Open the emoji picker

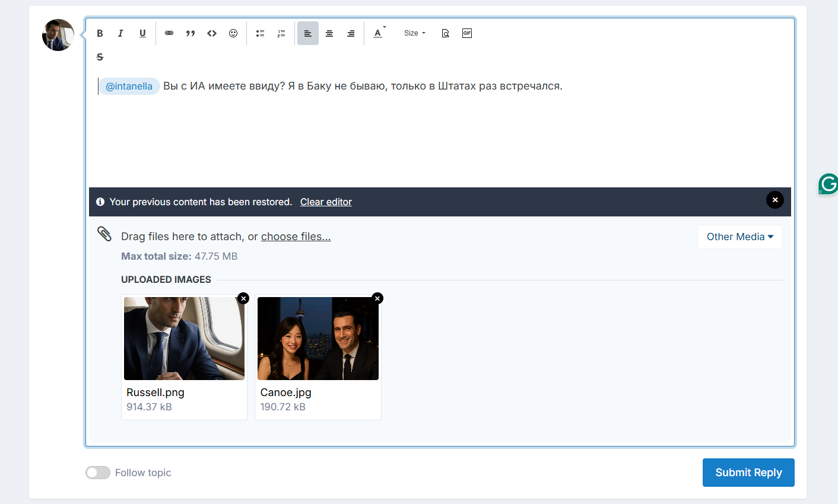click(x=233, y=33)
